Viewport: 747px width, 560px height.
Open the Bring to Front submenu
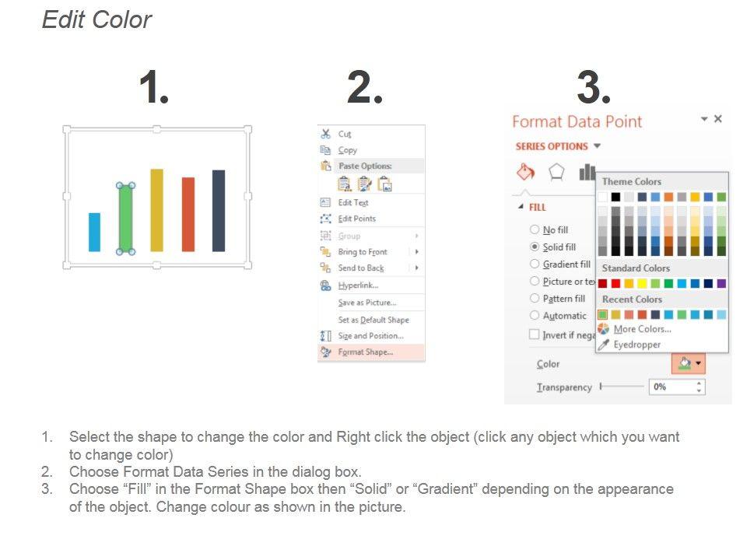pos(417,252)
